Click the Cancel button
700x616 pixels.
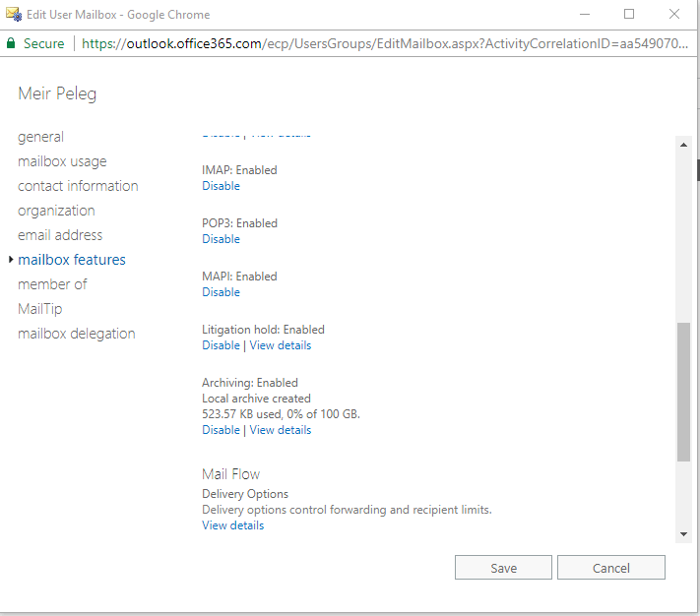tap(611, 568)
